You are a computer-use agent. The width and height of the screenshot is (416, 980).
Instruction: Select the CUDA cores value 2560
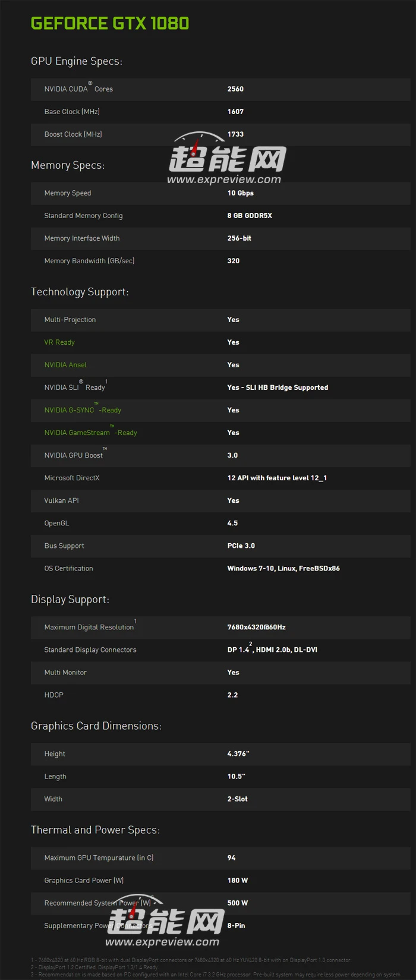(235, 89)
